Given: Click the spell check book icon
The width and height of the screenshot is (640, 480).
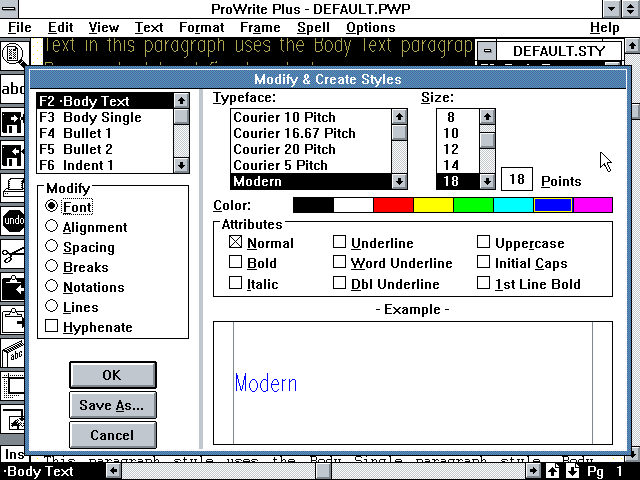Looking at the screenshot, I should 12,353.
